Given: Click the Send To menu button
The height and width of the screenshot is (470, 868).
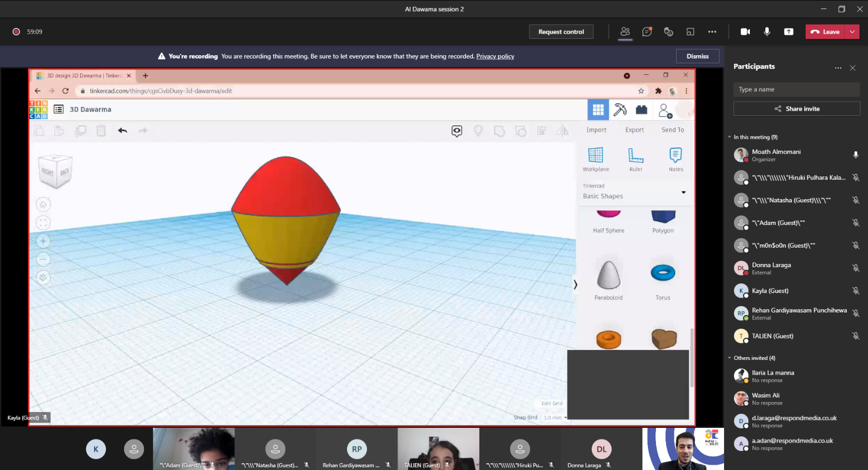Looking at the screenshot, I should coord(673,130).
